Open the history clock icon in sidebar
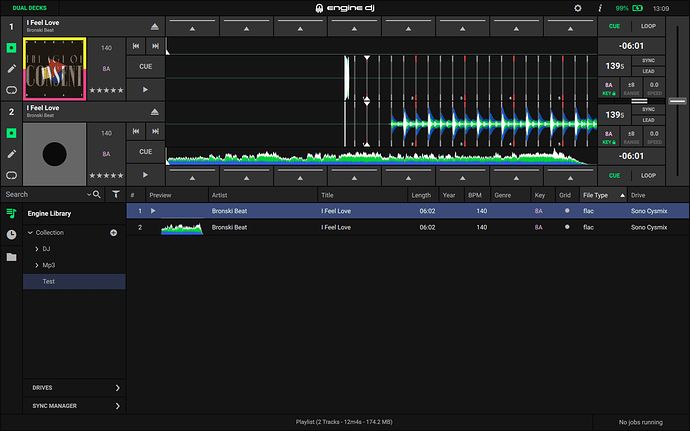Screen dimensions: 690x431 (x=11, y=235)
